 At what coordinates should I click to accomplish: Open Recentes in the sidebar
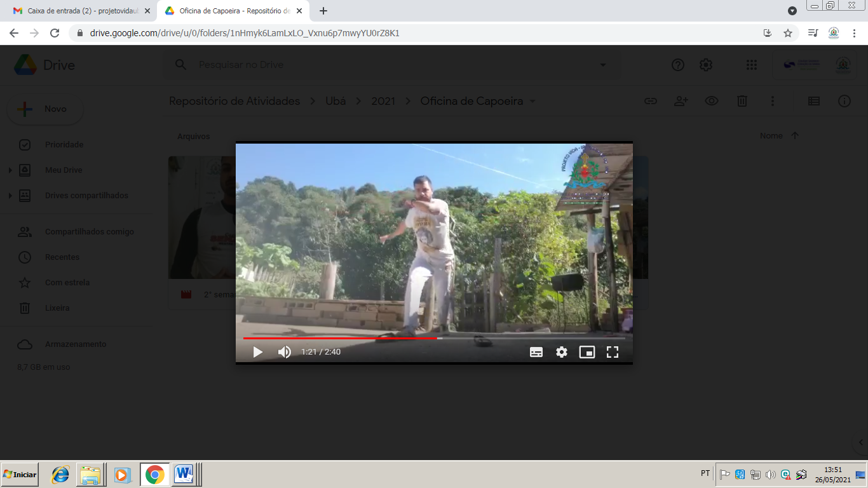click(62, 257)
